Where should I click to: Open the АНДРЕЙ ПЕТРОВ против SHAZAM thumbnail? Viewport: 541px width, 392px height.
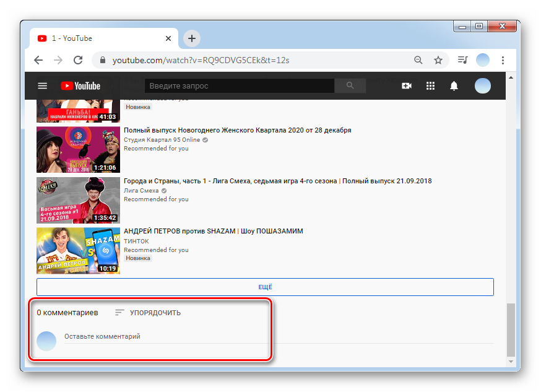(x=78, y=250)
